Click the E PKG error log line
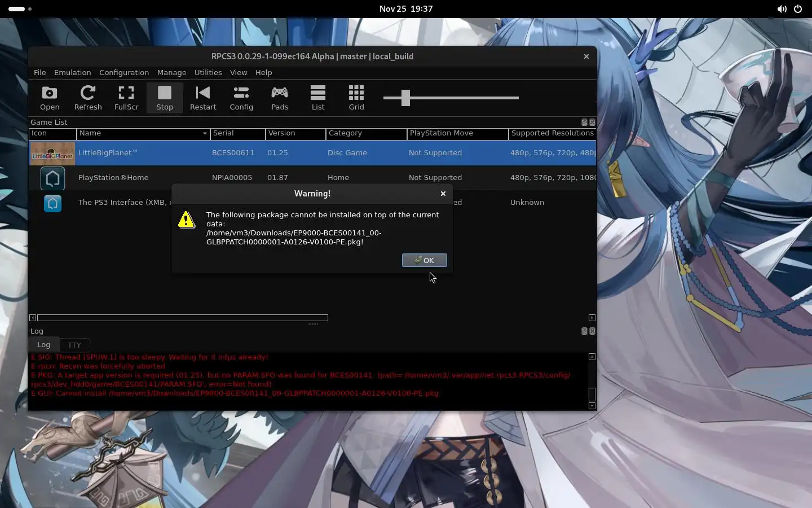The height and width of the screenshot is (508, 812). coord(301,379)
